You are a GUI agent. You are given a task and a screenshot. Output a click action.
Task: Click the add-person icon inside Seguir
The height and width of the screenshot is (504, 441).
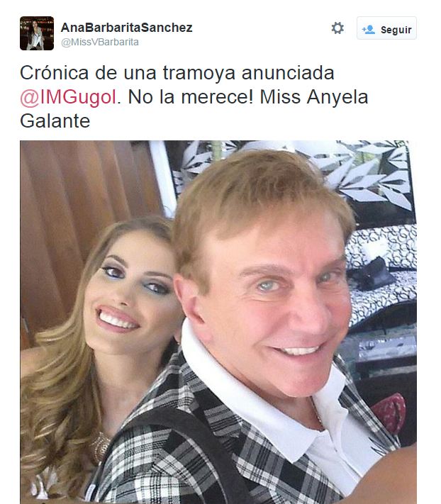[369, 30]
